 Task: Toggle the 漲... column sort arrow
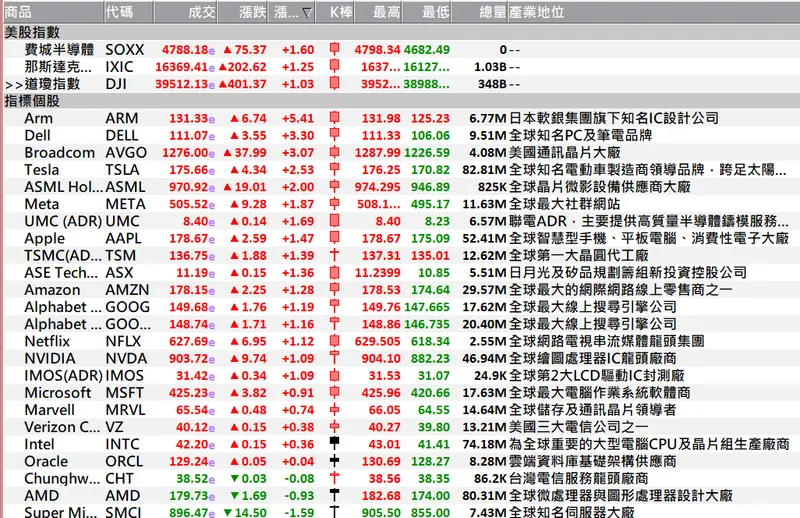tap(307, 12)
